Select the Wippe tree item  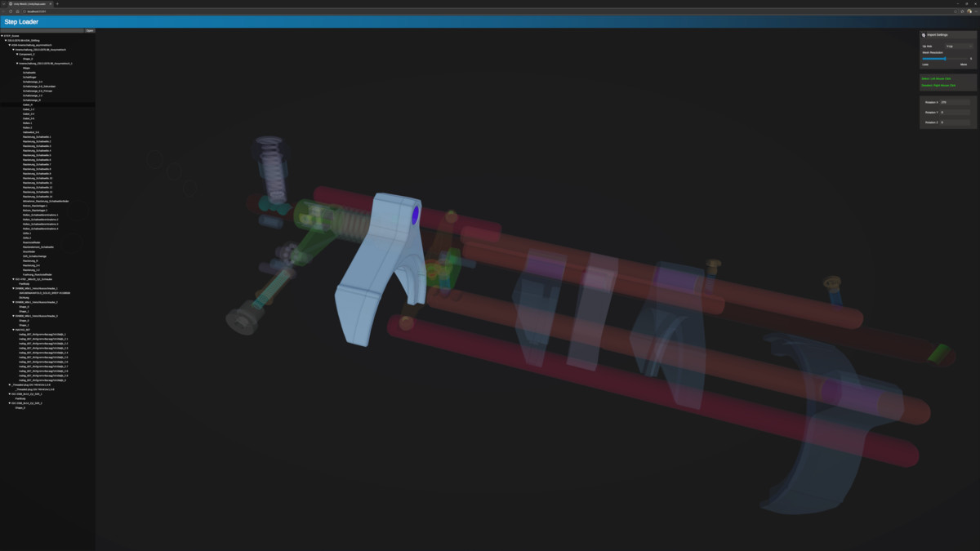click(27, 68)
